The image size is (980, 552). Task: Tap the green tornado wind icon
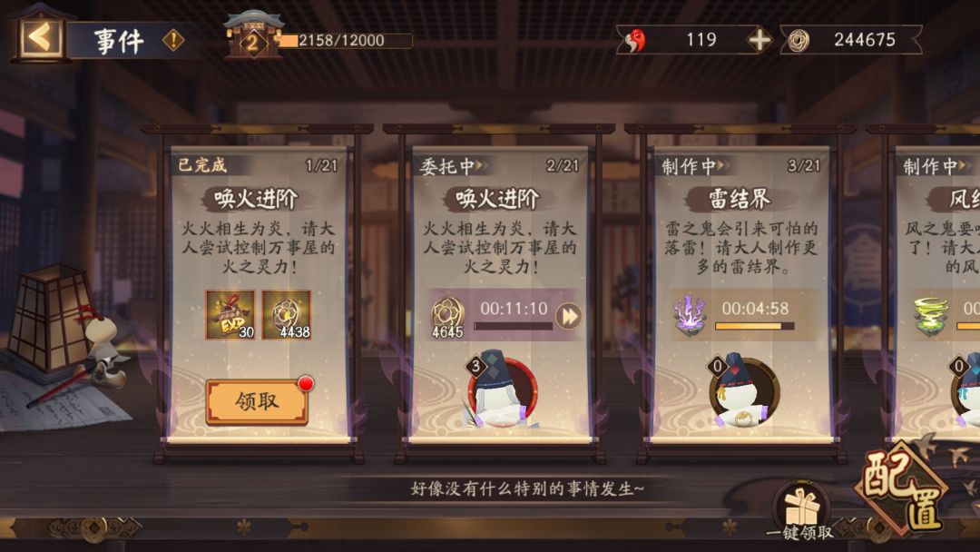pos(932,316)
